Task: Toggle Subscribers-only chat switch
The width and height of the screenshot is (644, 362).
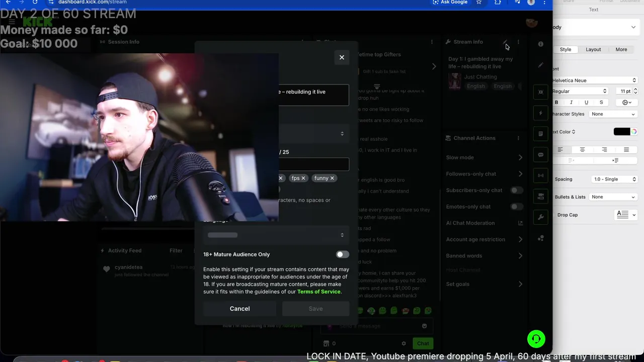Action: (x=517, y=190)
